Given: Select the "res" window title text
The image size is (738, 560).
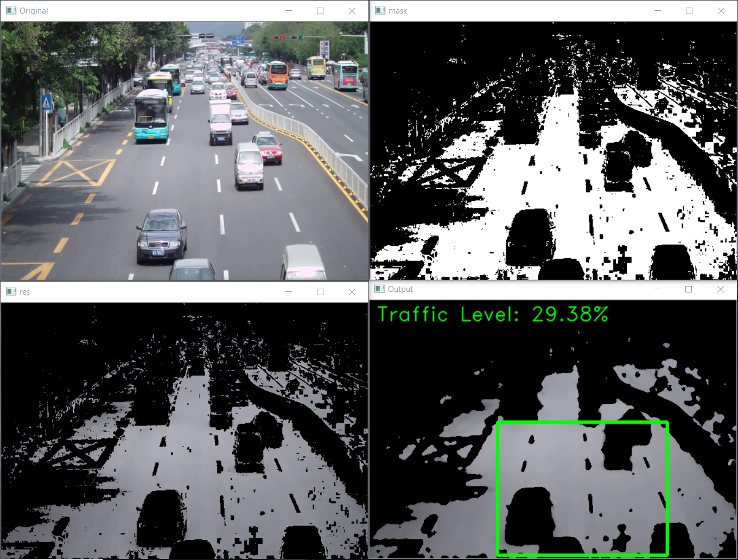Looking at the screenshot, I should coord(24,292).
